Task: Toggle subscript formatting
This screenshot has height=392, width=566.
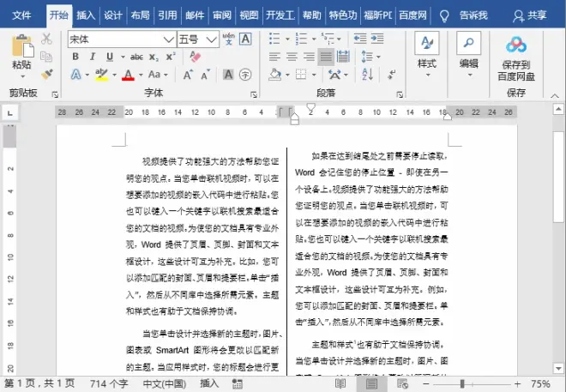Action: 154,57
